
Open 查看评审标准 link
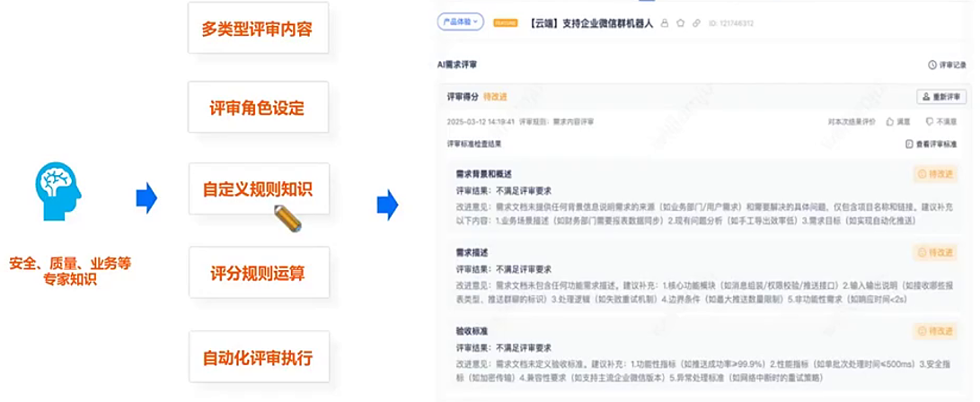(931, 144)
